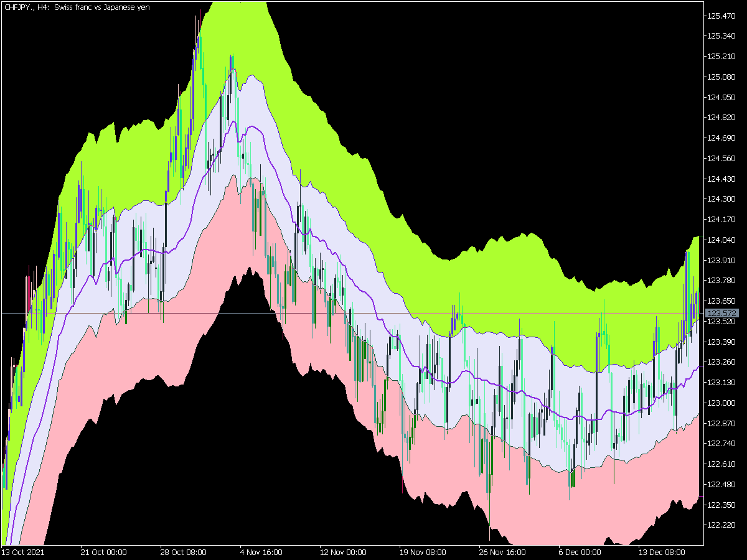Select the 124.950 price level label
747x560 pixels.
coord(722,97)
